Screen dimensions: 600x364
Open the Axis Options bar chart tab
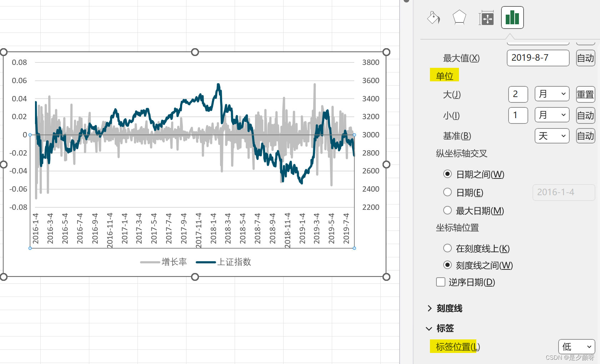[x=512, y=17]
